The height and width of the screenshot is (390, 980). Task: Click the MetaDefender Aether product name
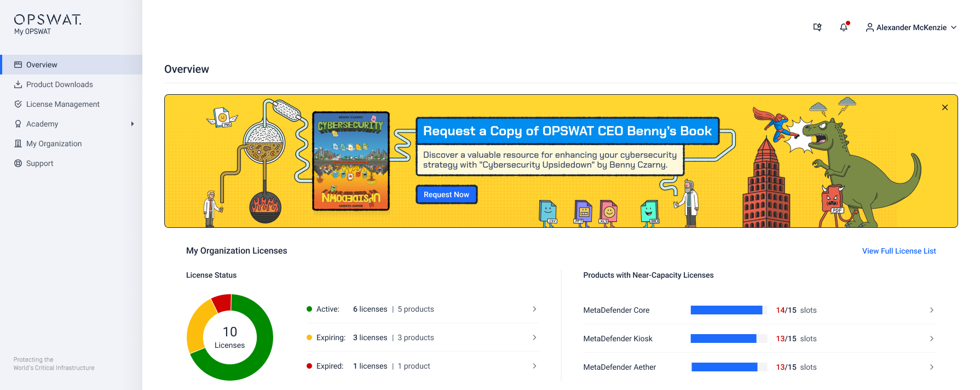620,367
